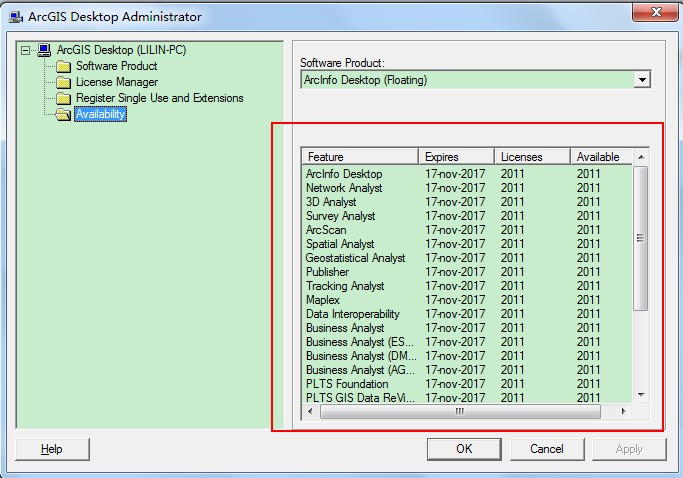The height and width of the screenshot is (478, 683).
Task: Click the list's scroll down arrow
Action: (641, 395)
